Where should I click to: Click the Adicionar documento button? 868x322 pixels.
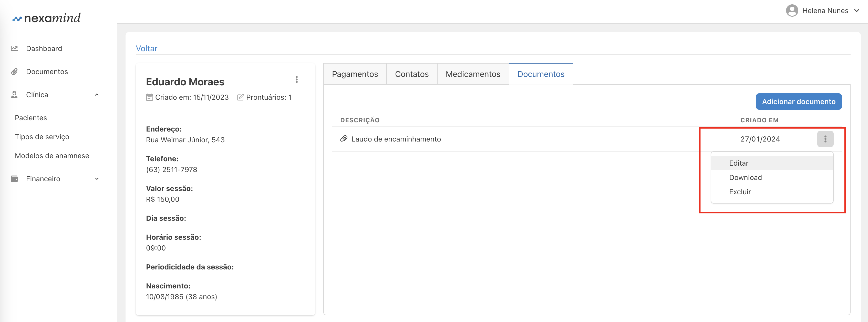[799, 102]
